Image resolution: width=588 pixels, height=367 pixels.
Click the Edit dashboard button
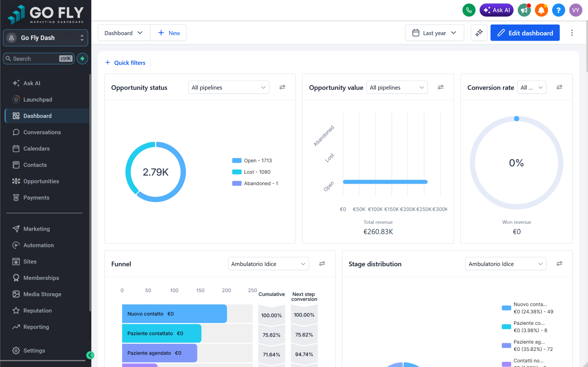click(525, 33)
